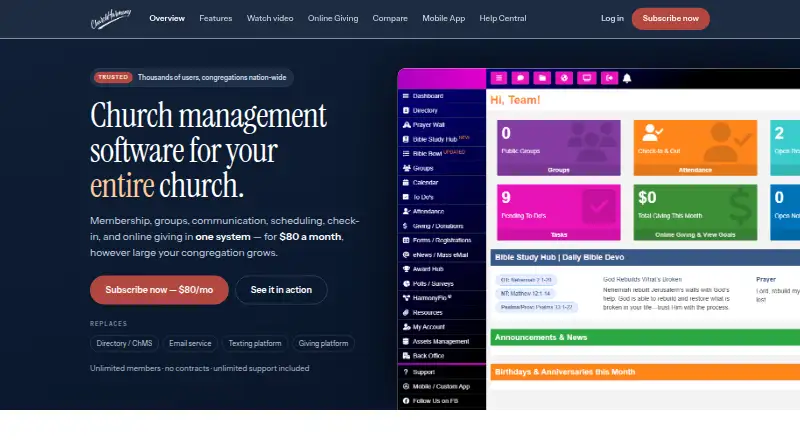Open Mobile / Custom App in the sidebar
800x440 pixels.
coord(442,386)
